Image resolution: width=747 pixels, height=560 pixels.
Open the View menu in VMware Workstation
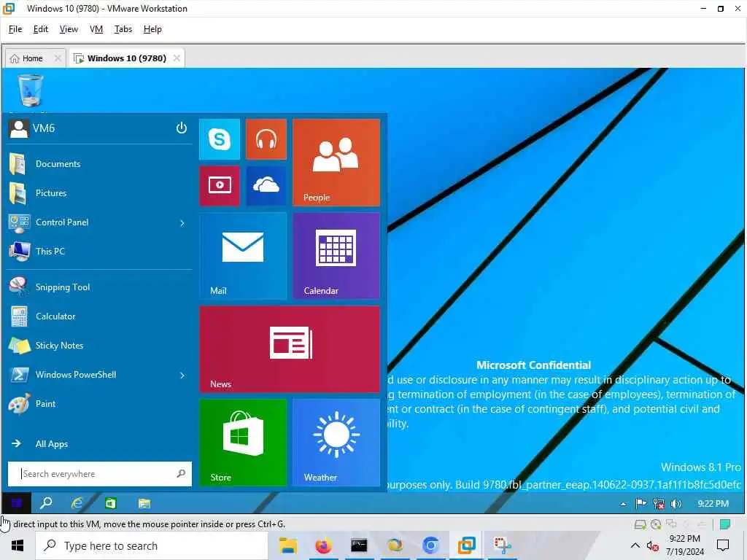coord(69,29)
